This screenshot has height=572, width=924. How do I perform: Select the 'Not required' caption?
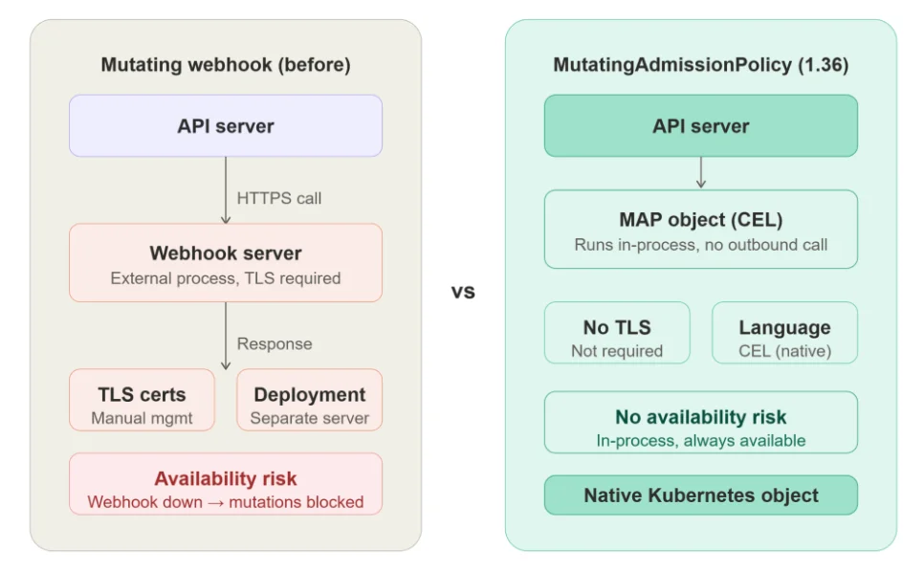(617, 350)
